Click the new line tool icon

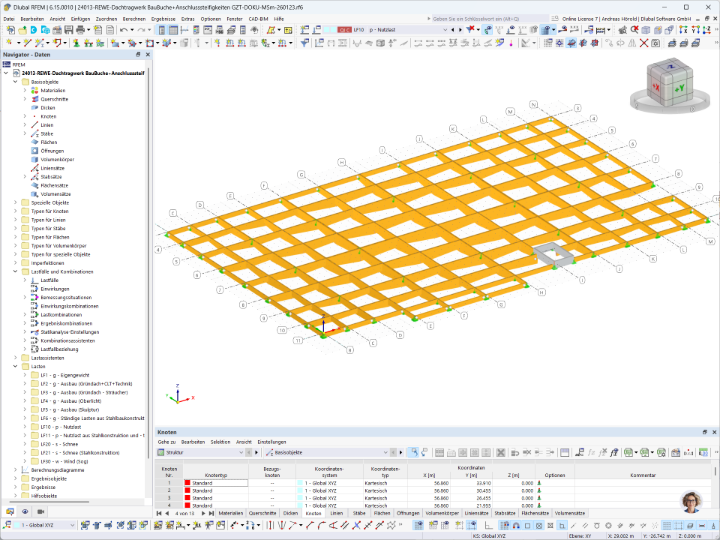coord(27,43)
